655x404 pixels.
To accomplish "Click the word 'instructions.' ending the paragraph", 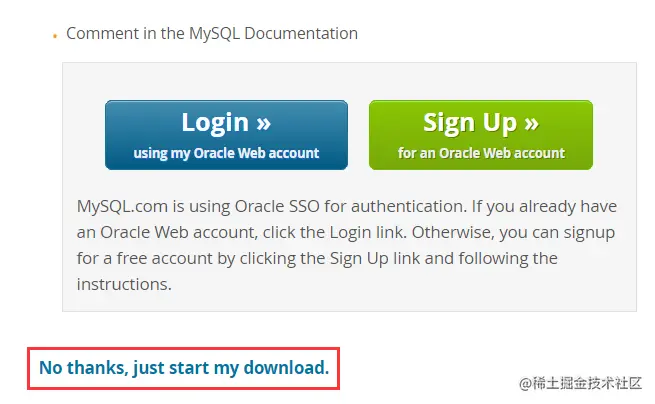I will [124, 285].
